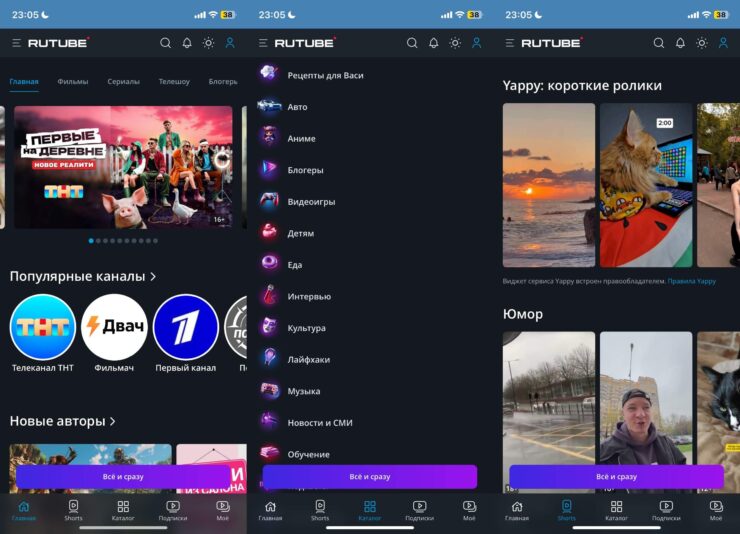Toggle the light/dark theme sun icon on the catalog screen
740x534 pixels.
[x=454, y=43]
